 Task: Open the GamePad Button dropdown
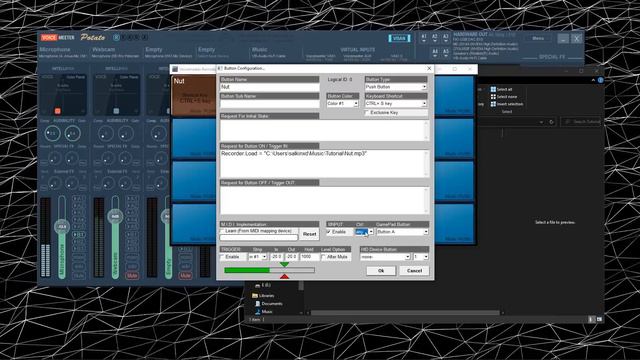click(402, 231)
